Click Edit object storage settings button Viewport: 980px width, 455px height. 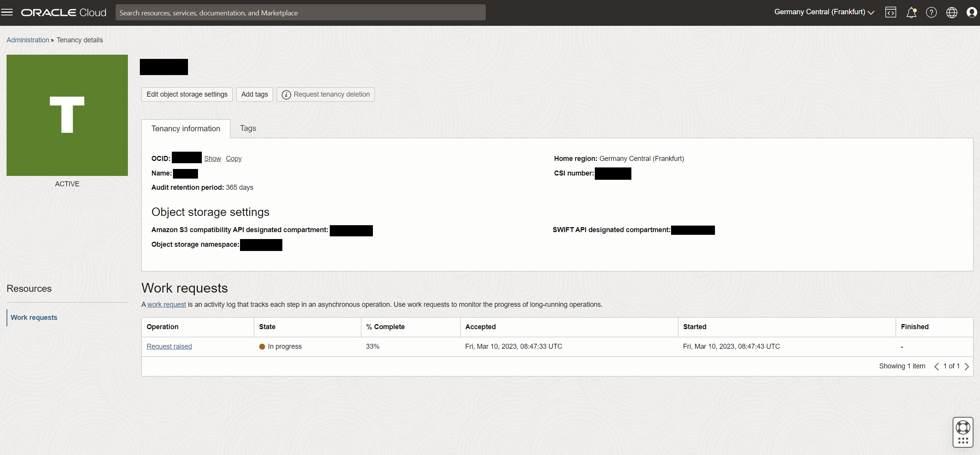(187, 94)
